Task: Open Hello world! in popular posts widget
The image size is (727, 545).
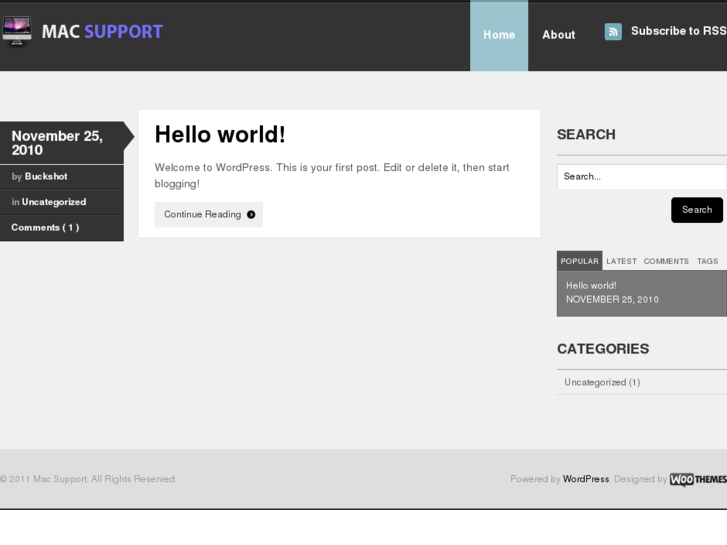Action: (591, 285)
